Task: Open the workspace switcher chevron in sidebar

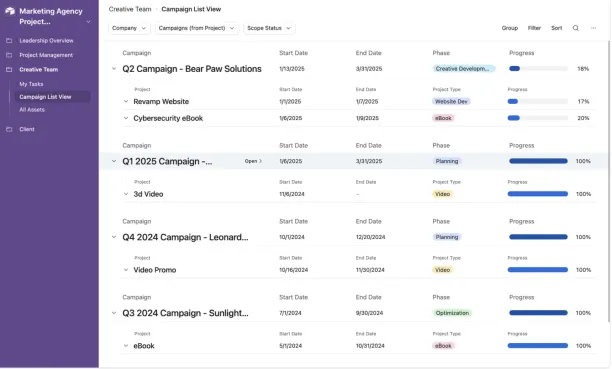Action: (89, 22)
